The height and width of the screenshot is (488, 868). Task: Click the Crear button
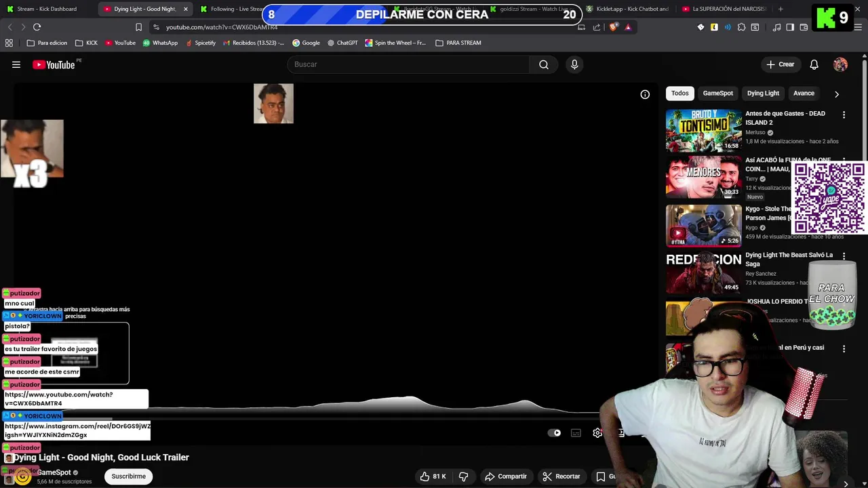(780, 64)
